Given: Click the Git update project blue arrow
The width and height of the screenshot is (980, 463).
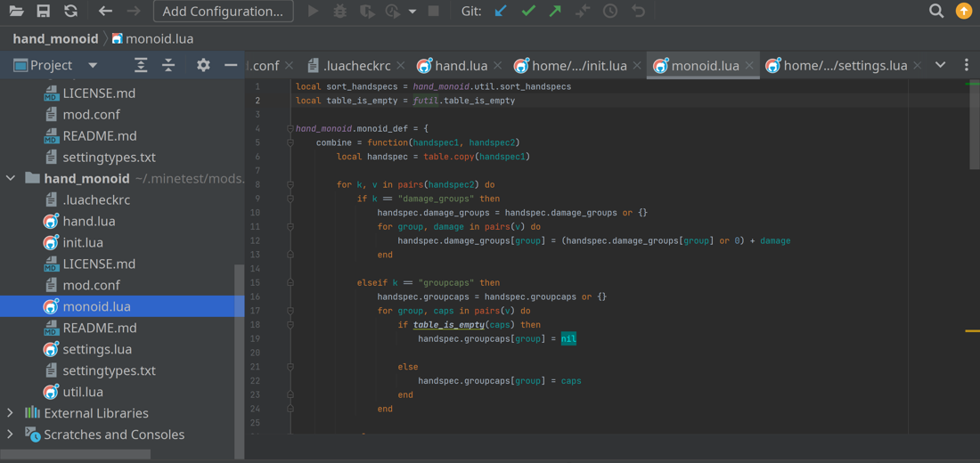Looking at the screenshot, I should point(501,11).
